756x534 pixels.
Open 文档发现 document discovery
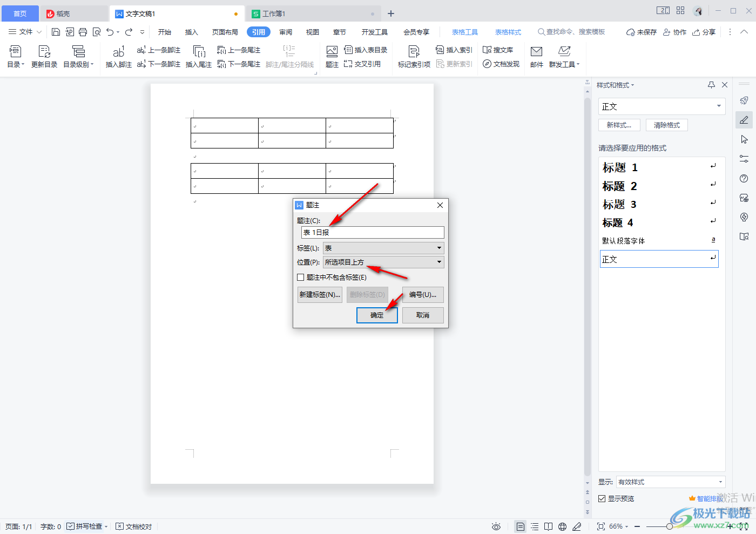[501, 64]
